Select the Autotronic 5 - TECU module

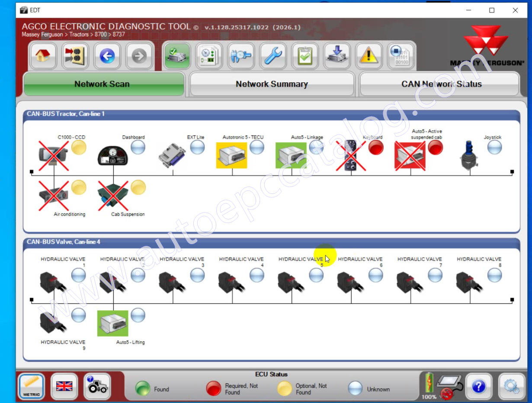pos(231,155)
